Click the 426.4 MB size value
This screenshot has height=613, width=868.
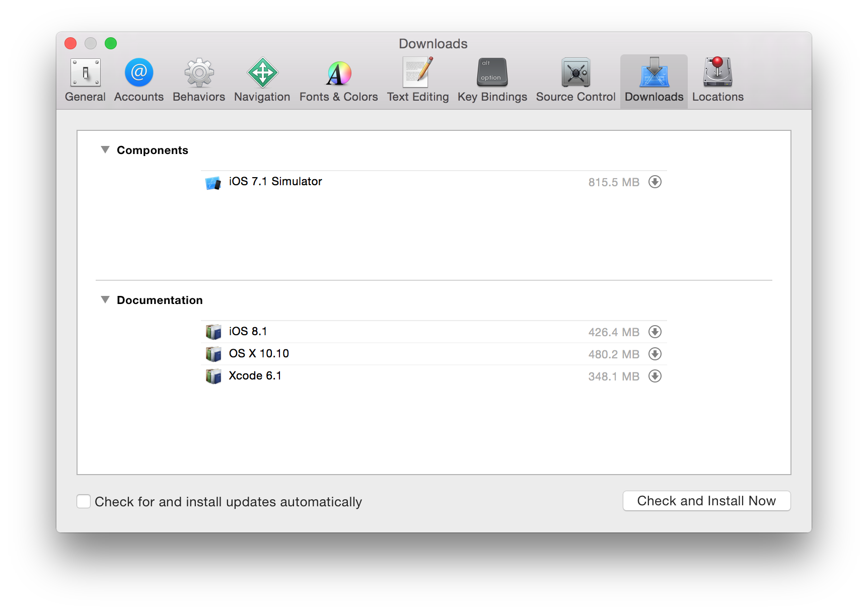[614, 332]
